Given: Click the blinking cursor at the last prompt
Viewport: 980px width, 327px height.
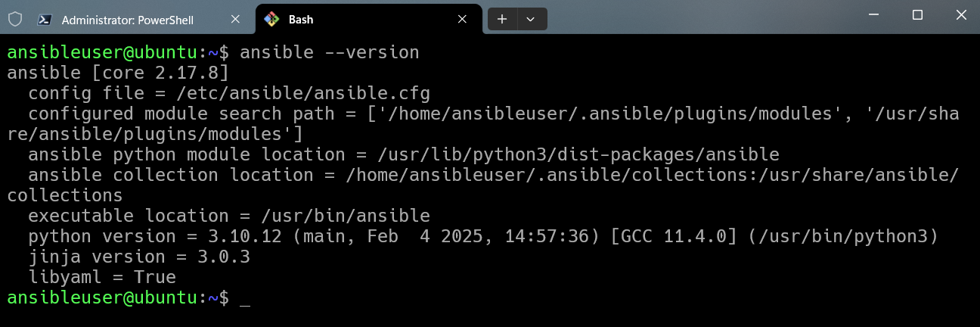Looking at the screenshot, I should pyautogui.click(x=244, y=298).
